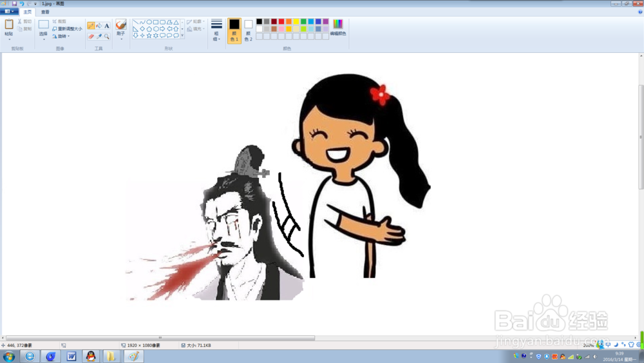Viewport: 644px width, 363px height.
Task: Activate Color 1 (颜色1) foreground box
Action: point(234,30)
